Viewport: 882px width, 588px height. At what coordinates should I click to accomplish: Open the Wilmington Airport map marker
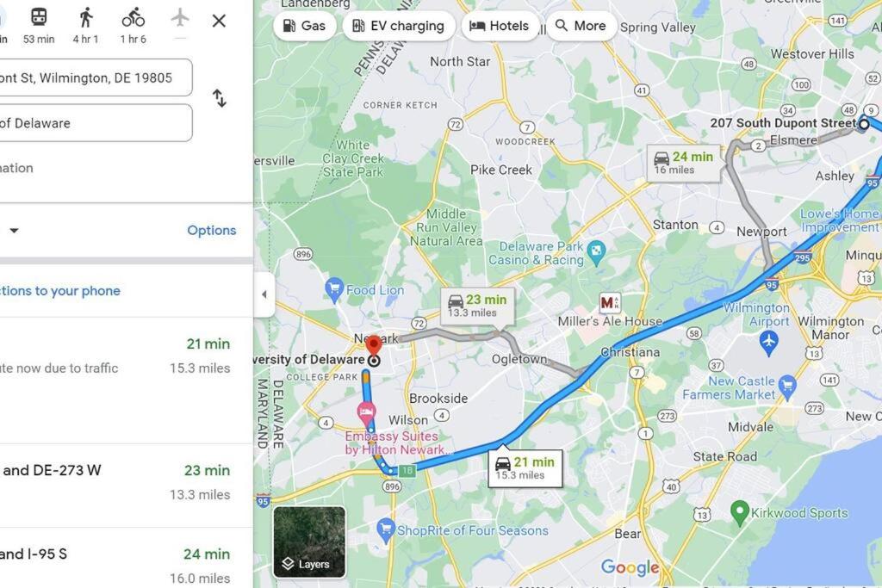click(x=768, y=341)
